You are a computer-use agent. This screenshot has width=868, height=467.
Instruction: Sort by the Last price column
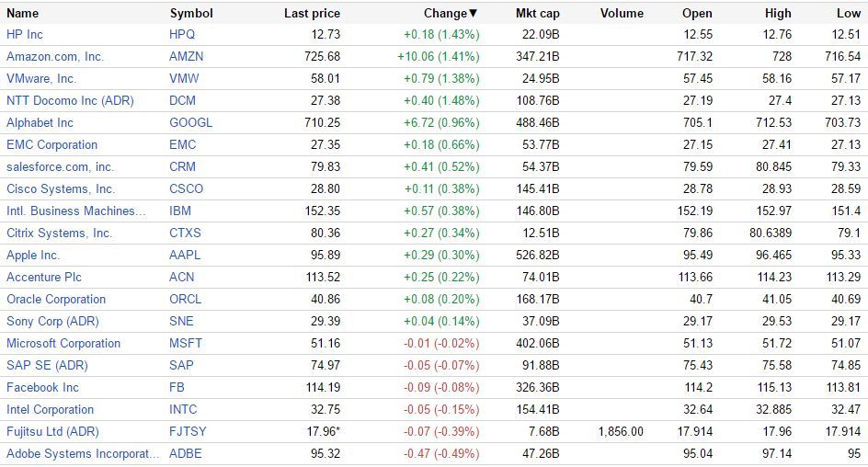click(312, 13)
